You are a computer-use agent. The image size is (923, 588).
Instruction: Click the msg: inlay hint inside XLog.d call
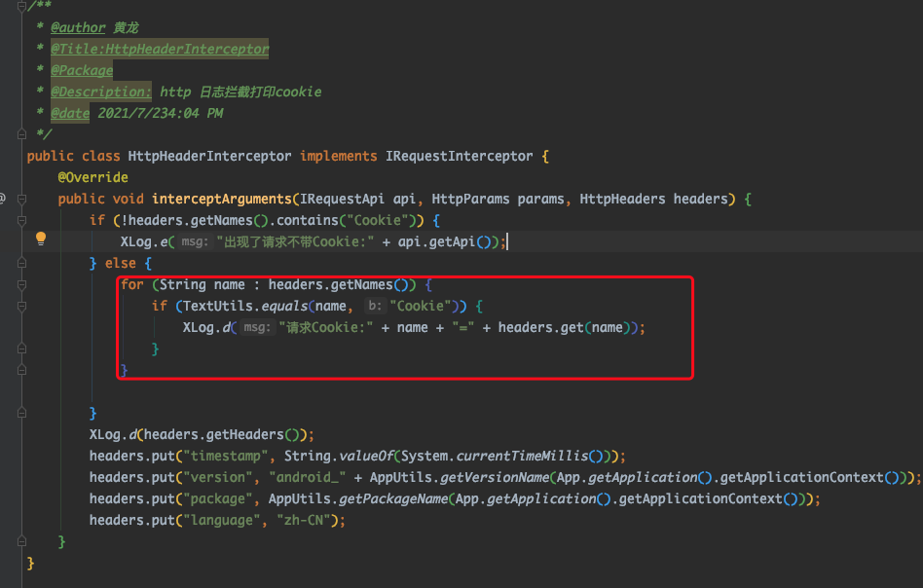coord(256,327)
